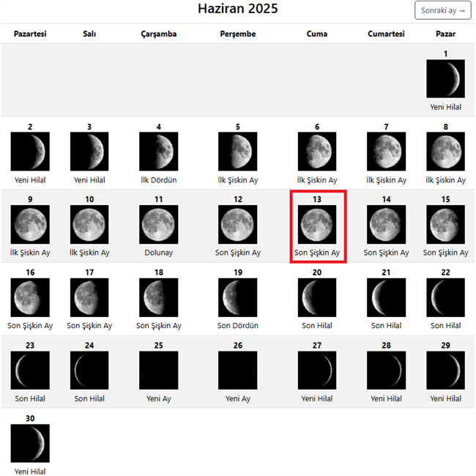Click the Son Hilal label under June 20
The image size is (476, 476).
(317, 325)
